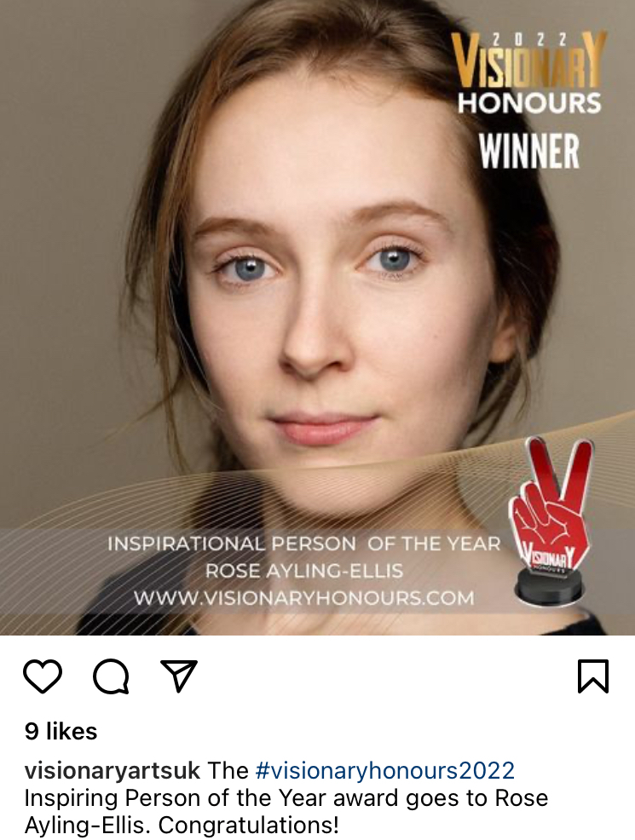The width and height of the screenshot is (635, 840).
Task: Tap the portrait photo of the post
Action: (x=317, y=318)
